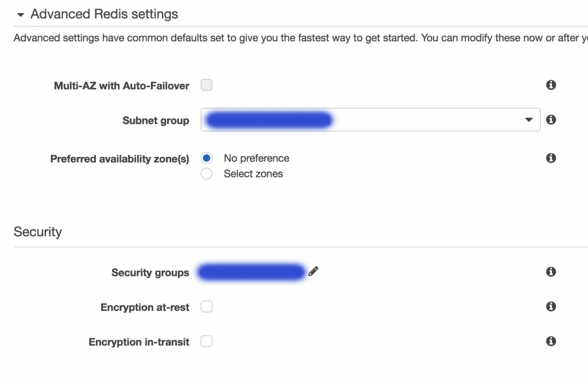Click the Encryption in-transit info icon
This screenshot has height=384, width=588.
tap(551, 341)
